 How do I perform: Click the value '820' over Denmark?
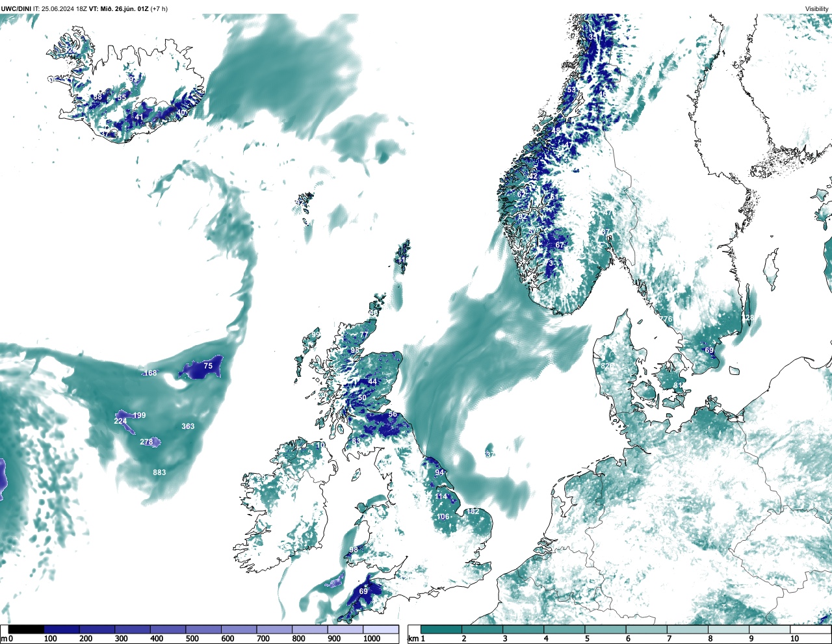[x=607, y=366]
